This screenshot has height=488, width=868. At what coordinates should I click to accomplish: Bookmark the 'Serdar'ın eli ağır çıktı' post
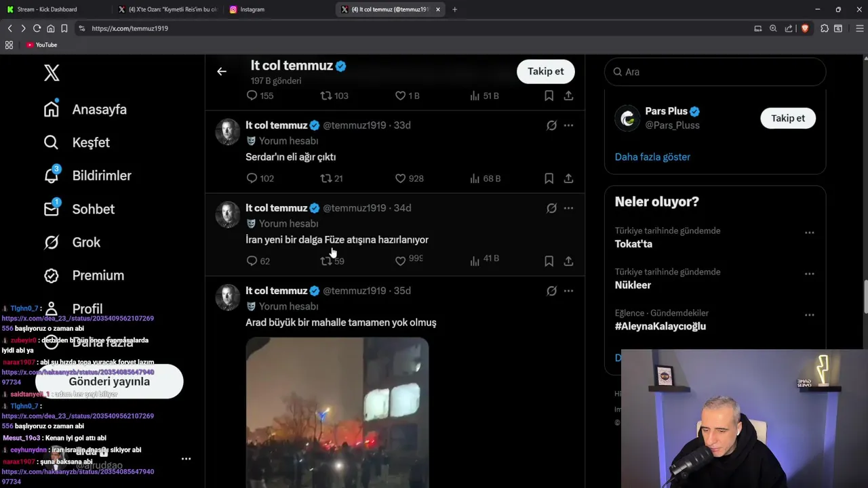[x=549, y=178]
